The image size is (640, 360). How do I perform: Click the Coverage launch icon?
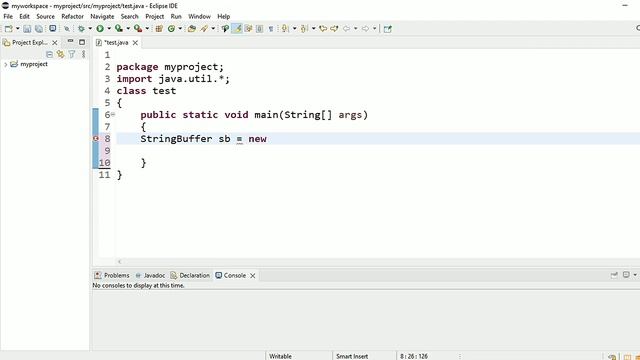(x=119, y=29)
